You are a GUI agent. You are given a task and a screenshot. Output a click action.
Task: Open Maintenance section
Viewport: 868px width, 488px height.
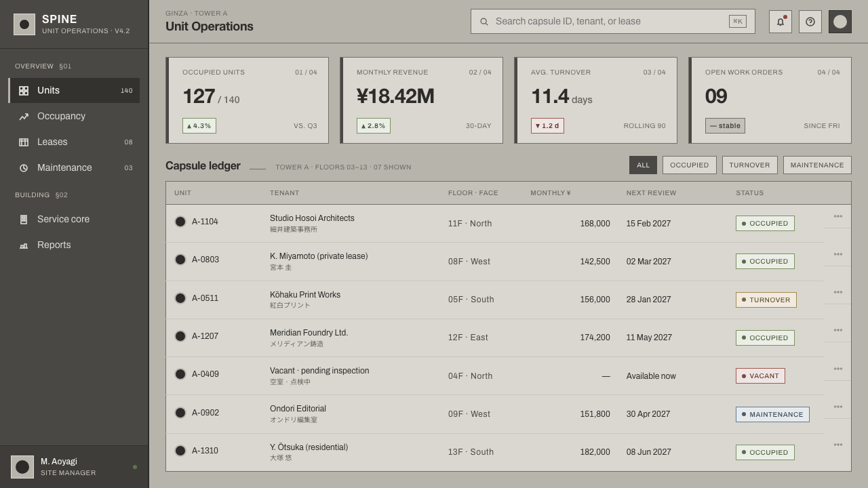pyautogui.click(x=74, y=168)
